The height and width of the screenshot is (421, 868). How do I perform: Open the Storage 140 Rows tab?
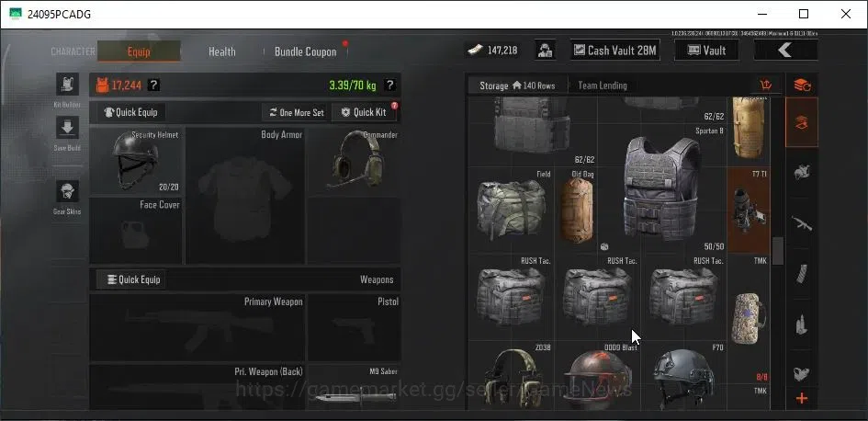pos(518,85)
